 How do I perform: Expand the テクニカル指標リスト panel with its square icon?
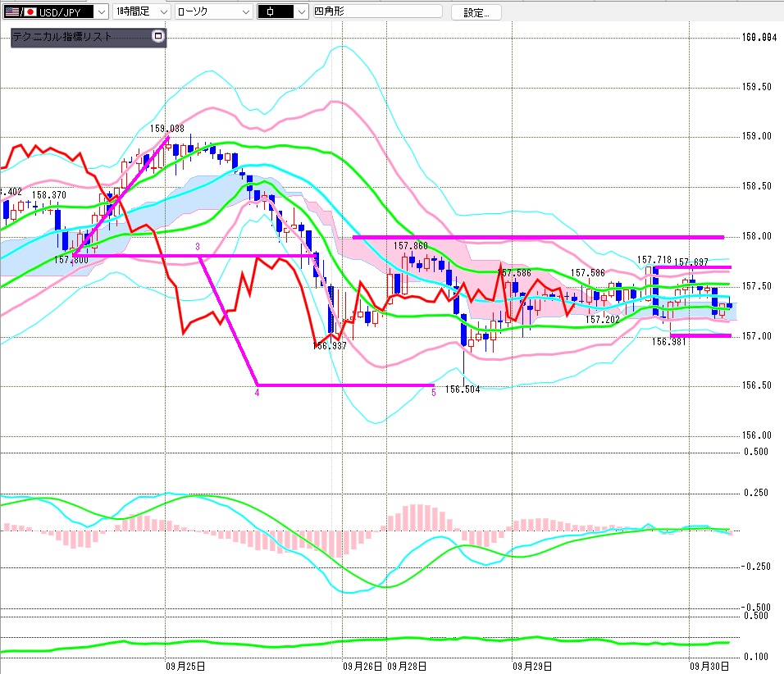(158, 36)
